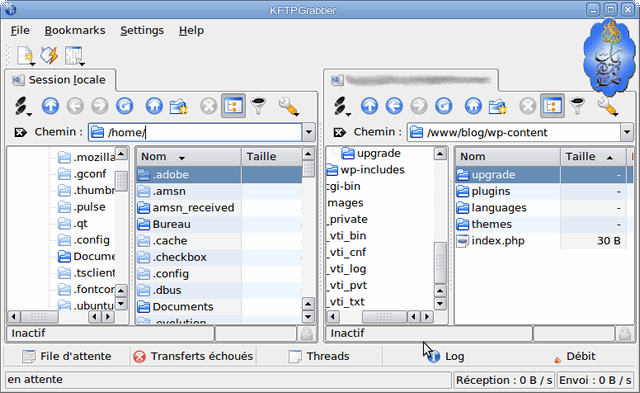
Task: Click the stop/abort icon in remote pane
Action: pyautogui.click(x=528, y=107)
